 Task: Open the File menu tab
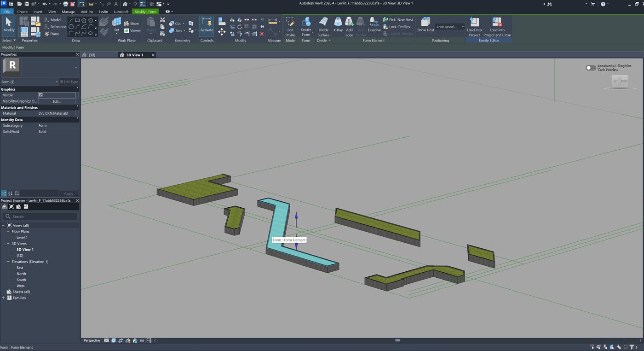point(7,12)
